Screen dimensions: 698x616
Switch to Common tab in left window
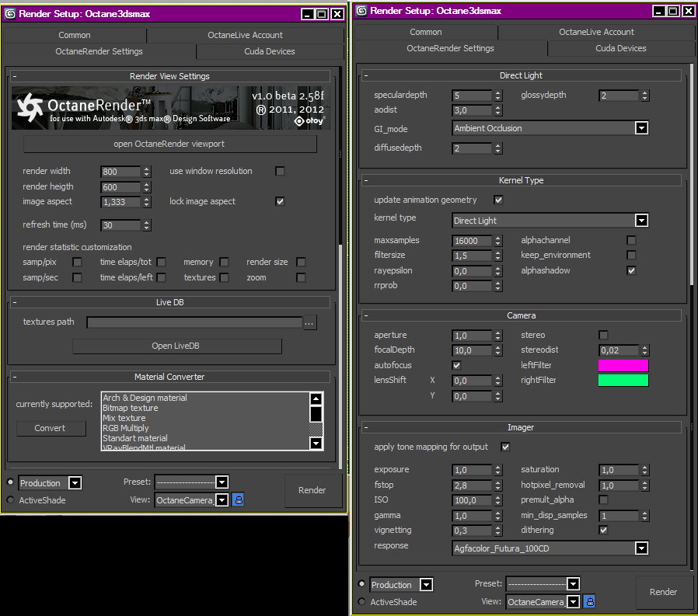(75, 35)
